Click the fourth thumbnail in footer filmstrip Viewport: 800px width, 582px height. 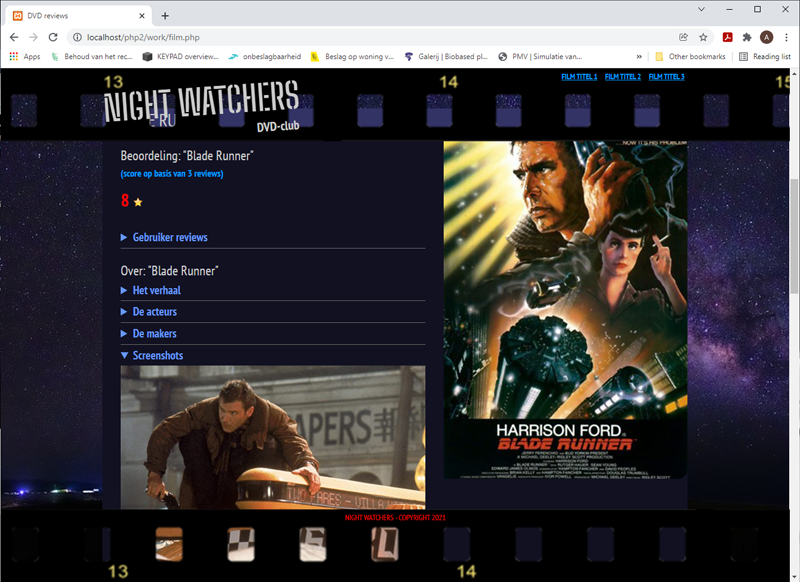pyautogui.click(x=385, y=544)
